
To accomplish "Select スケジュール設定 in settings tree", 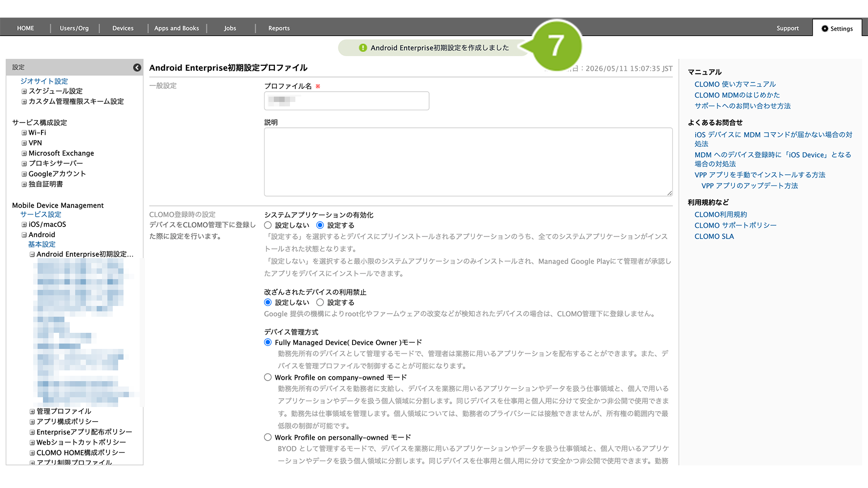I will click(x=56, y=91).
